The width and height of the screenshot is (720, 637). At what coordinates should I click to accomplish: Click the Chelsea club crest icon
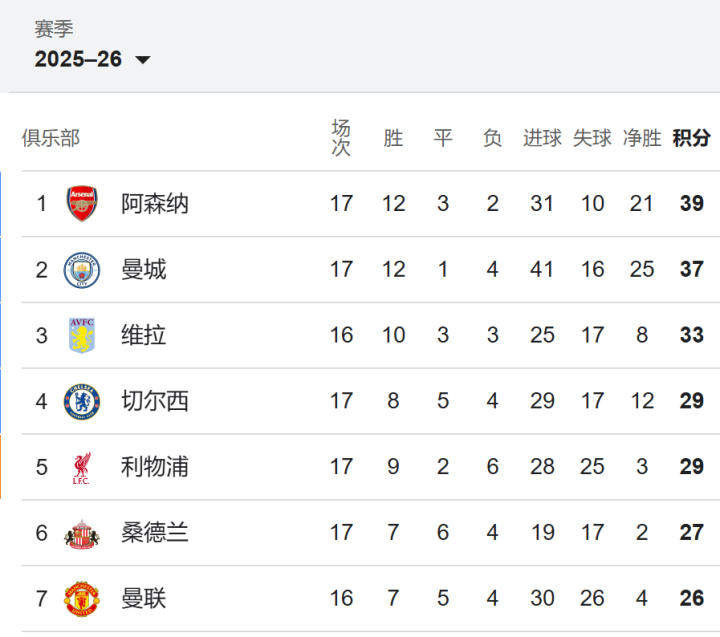pyautogui.click(x=82, y=401)
